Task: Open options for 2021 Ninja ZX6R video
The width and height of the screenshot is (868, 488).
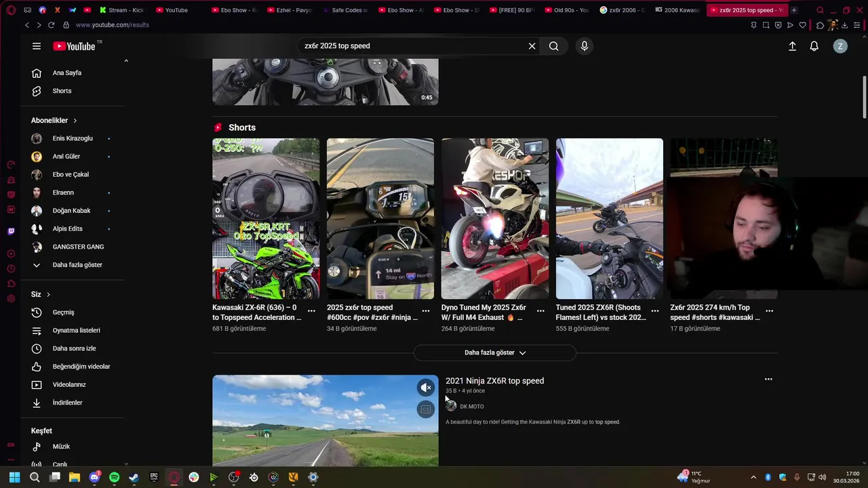Action: pyautogui.click(x=768, y=380)
